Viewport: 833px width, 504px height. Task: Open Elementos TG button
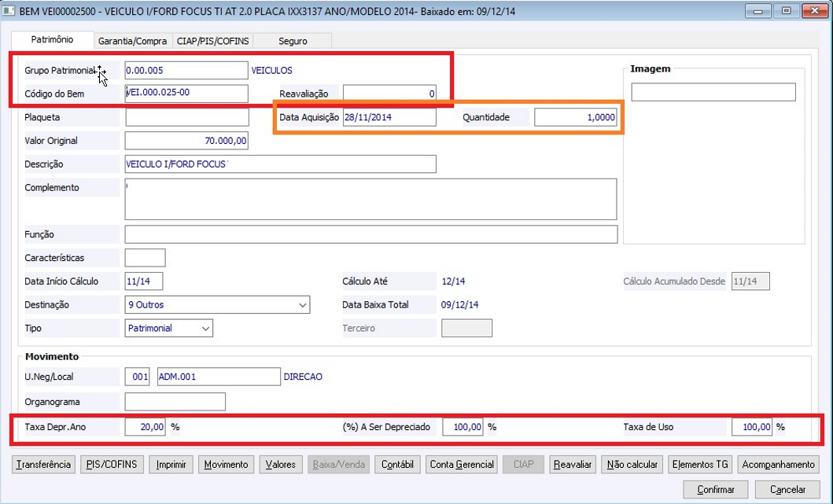700,464
